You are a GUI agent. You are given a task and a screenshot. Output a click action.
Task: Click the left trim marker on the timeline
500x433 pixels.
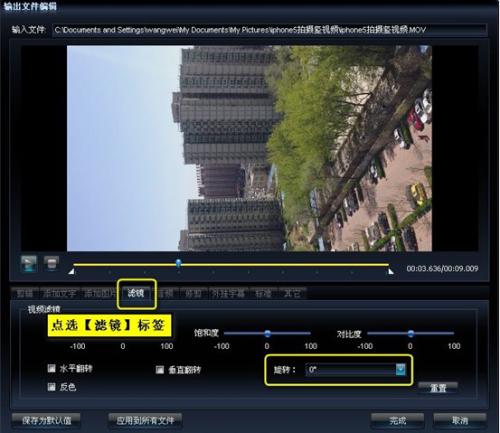(71, 272)
